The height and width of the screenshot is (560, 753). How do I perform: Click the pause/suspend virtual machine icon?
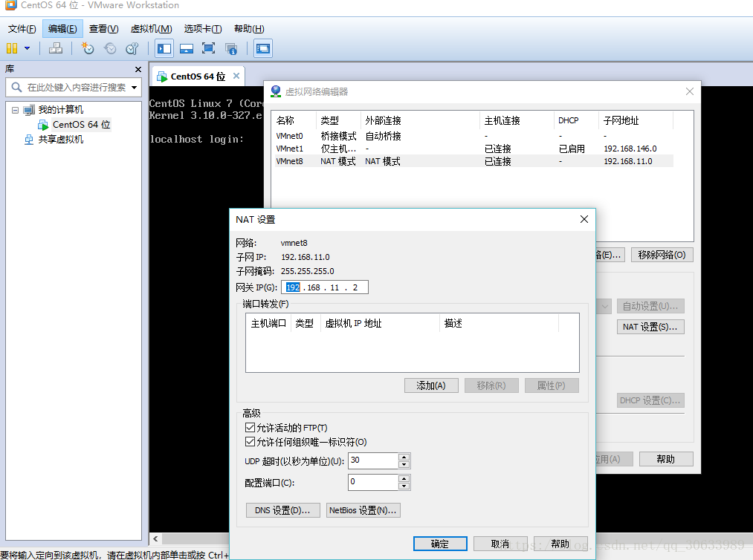pyautogui.click(x=12, y=48)
